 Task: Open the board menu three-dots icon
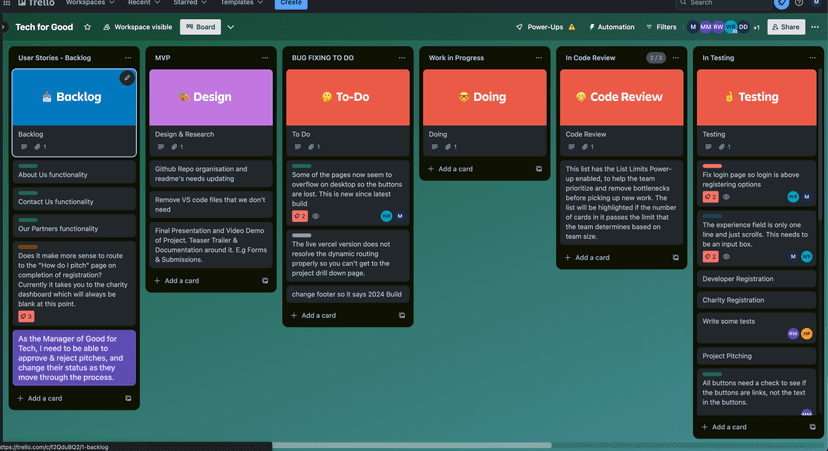(815, 27)
